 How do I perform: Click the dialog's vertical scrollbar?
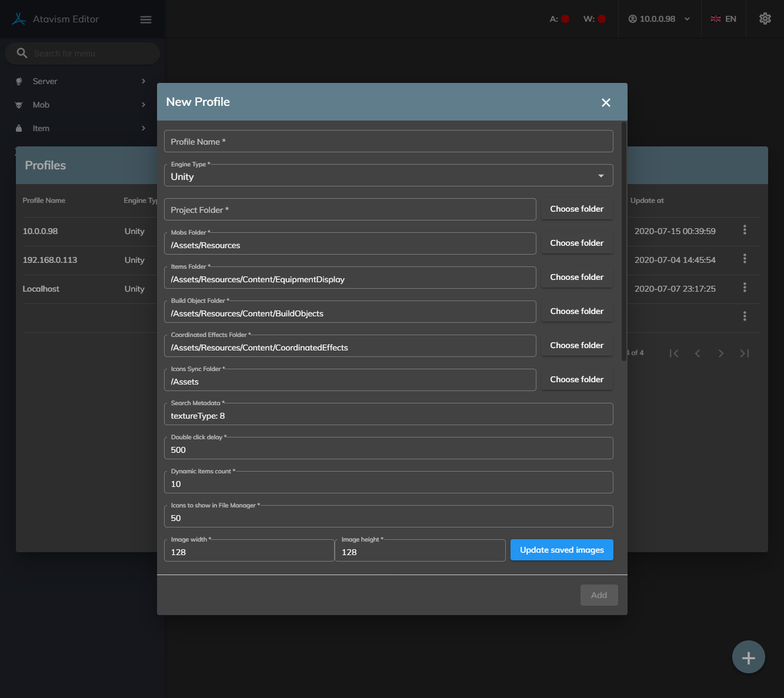[624, 241]
